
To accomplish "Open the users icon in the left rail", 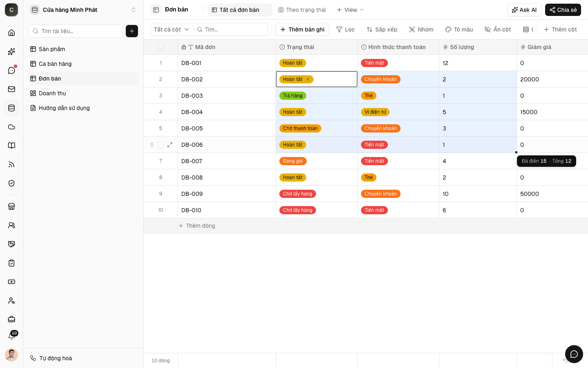I will click(x=11, y=225).
